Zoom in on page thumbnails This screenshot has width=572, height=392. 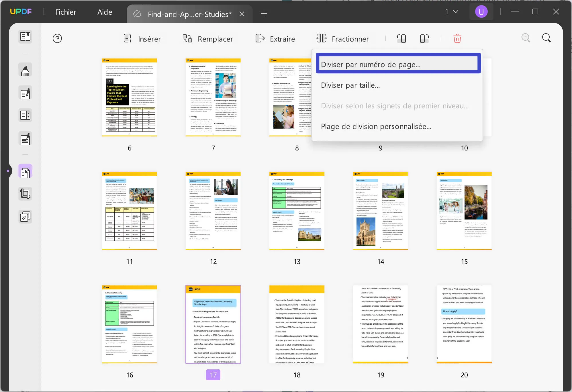[546, 38]
